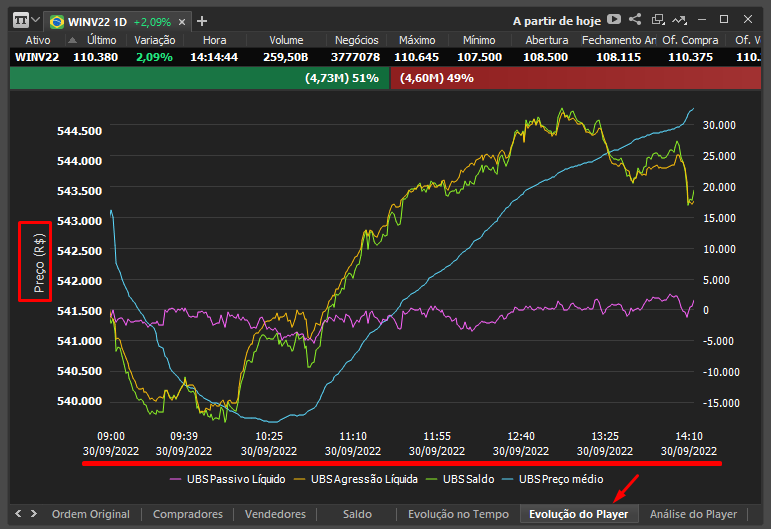Click the Variação column header
The image size is (771, 529).
[x=154, y=40]
